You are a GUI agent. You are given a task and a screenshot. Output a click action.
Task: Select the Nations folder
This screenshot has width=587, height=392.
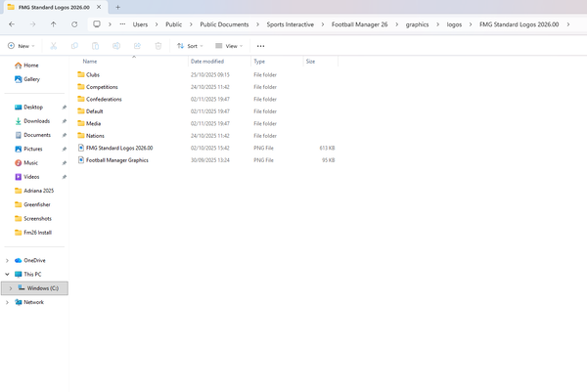coord(95,136)
